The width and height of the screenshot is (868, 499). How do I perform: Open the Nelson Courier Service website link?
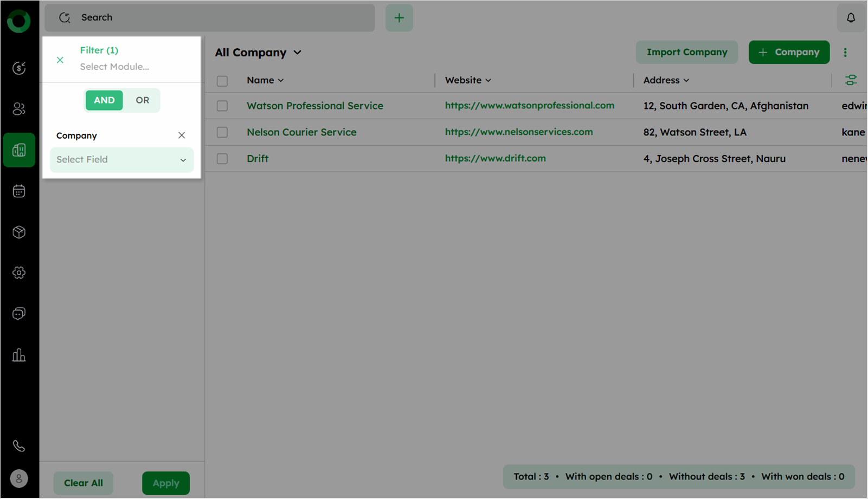518,132
